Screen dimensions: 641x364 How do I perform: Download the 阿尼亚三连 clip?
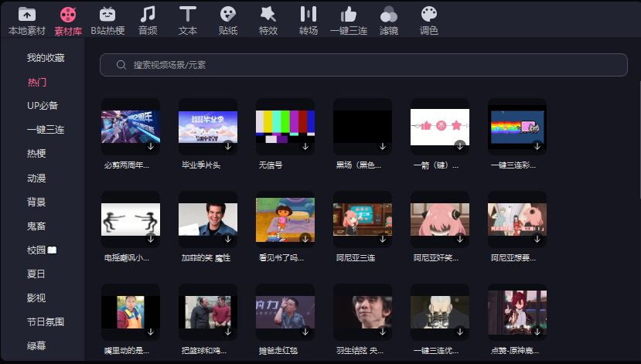(x=382, y=239)
